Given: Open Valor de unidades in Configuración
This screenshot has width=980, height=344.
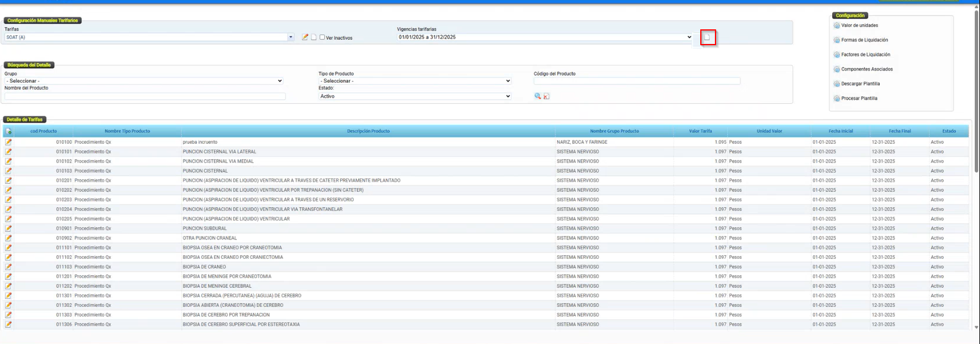Looking at the screenshot, I should 859,26.
